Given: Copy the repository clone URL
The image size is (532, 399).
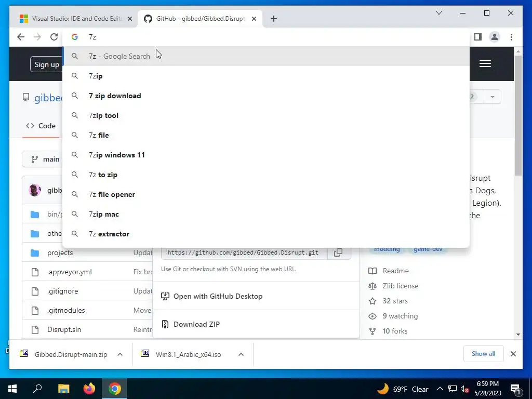Looking at the screenshot, I should [338, 252].
